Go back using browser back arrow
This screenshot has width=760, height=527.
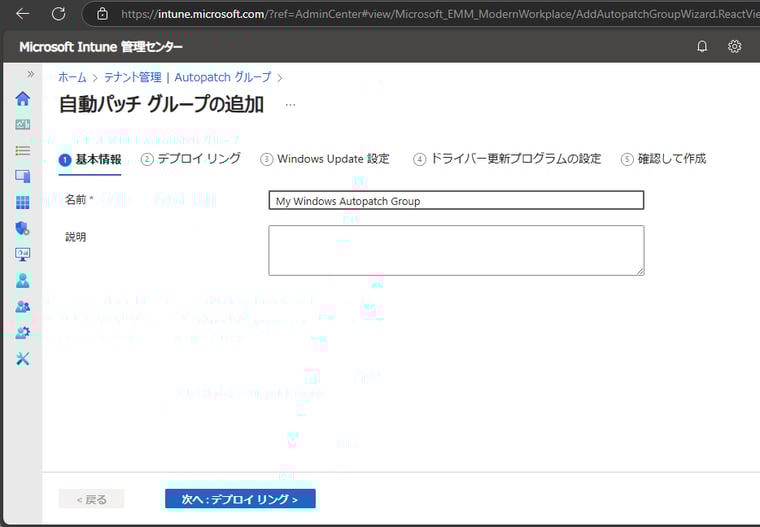coord(23,14)
